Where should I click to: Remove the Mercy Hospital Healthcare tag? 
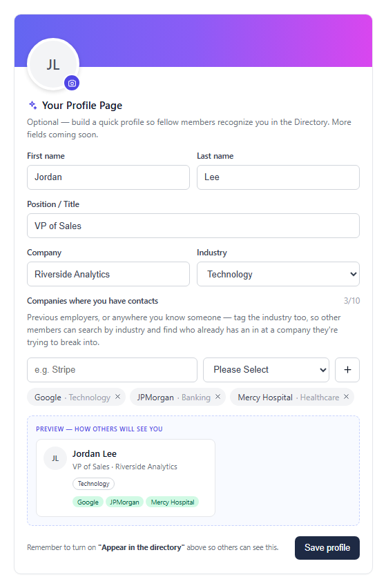(x=346, y=396)
